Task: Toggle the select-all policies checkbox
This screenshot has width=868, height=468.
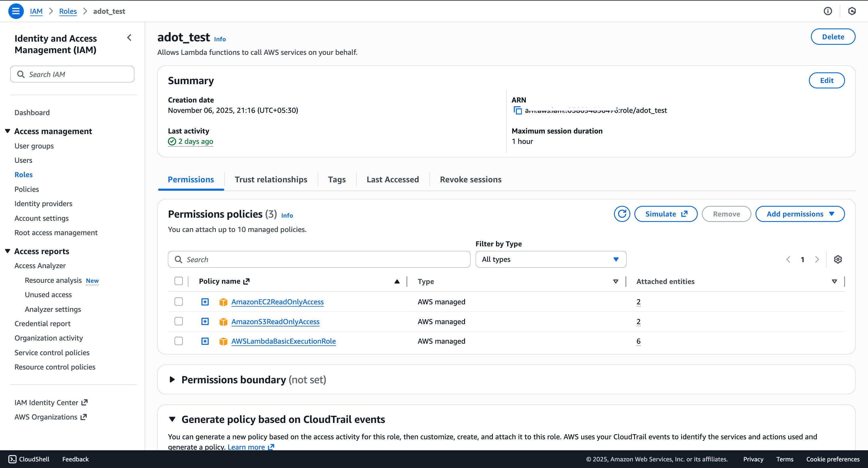Action: pyautogui.click(x=179, y=281)
